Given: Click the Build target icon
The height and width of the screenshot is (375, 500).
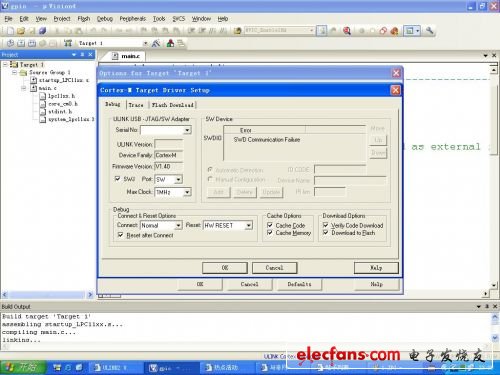Looking at the screenshot, I should [21, 43].
